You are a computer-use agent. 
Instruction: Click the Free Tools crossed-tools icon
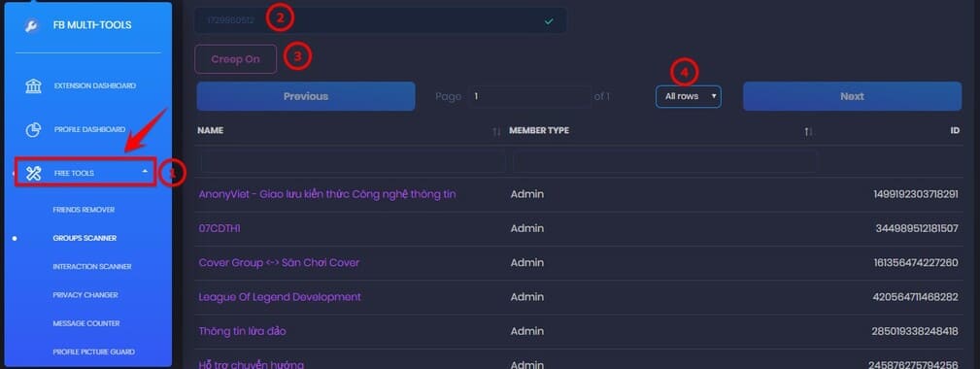pyautogui.click(x=33, y=173)
